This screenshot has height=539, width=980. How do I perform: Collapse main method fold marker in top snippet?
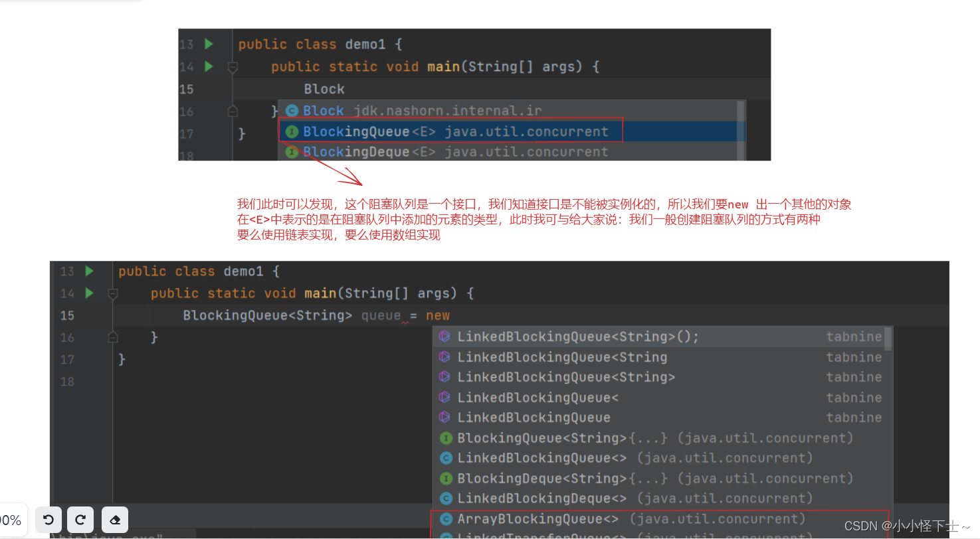tap(232, 67)
